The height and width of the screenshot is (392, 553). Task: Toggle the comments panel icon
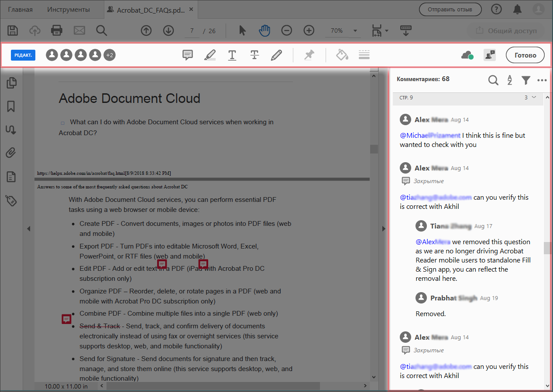pos(490,55)
